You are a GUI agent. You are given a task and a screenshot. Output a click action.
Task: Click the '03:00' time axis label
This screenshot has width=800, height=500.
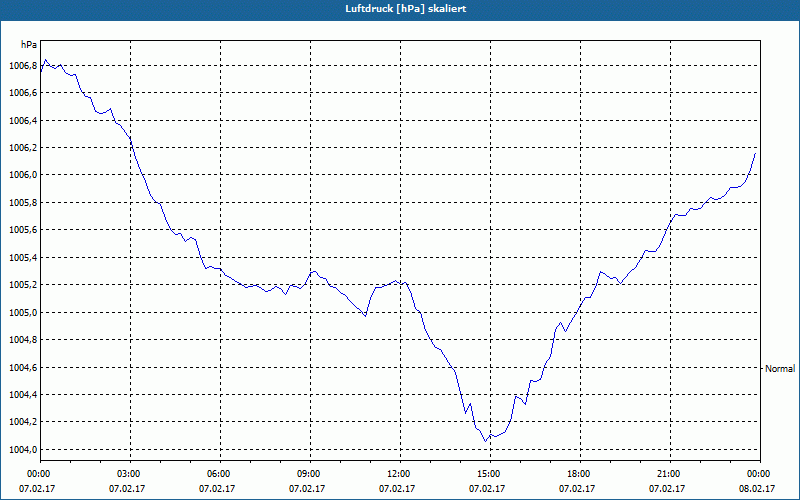point(130,474)
